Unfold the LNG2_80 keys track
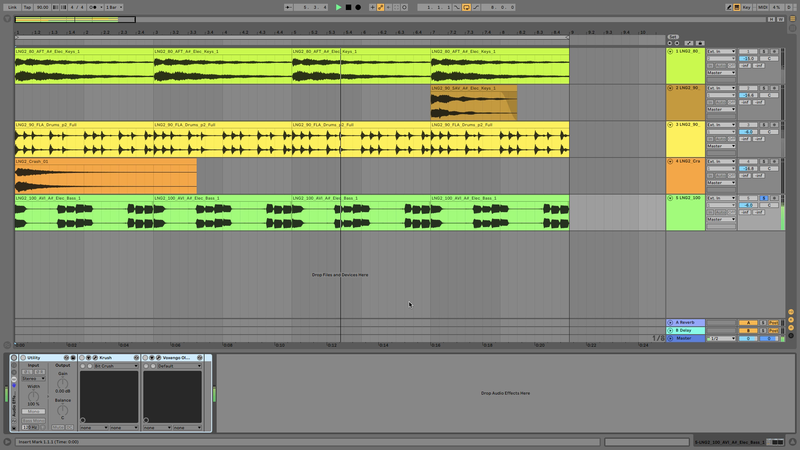 pyautogui.click(x=670, y=51)
